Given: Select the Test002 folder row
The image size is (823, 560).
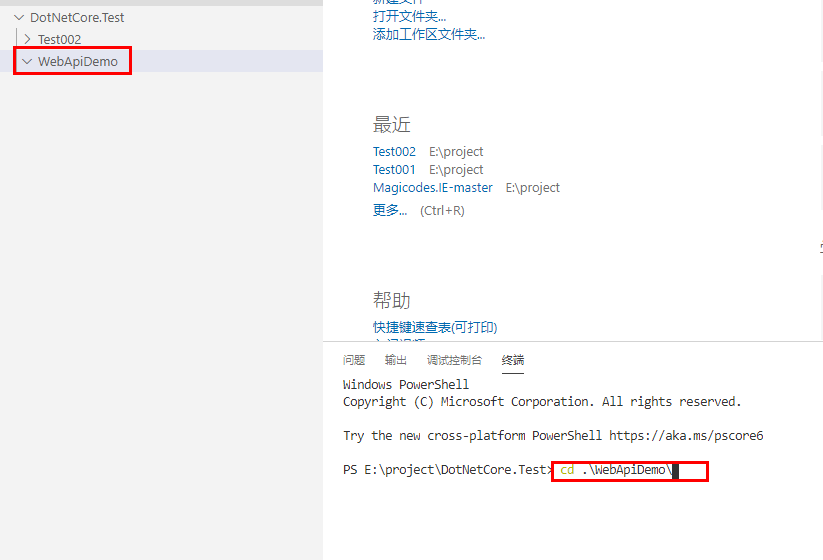Looking at the screenshot, I should click(x=161, y=39).
